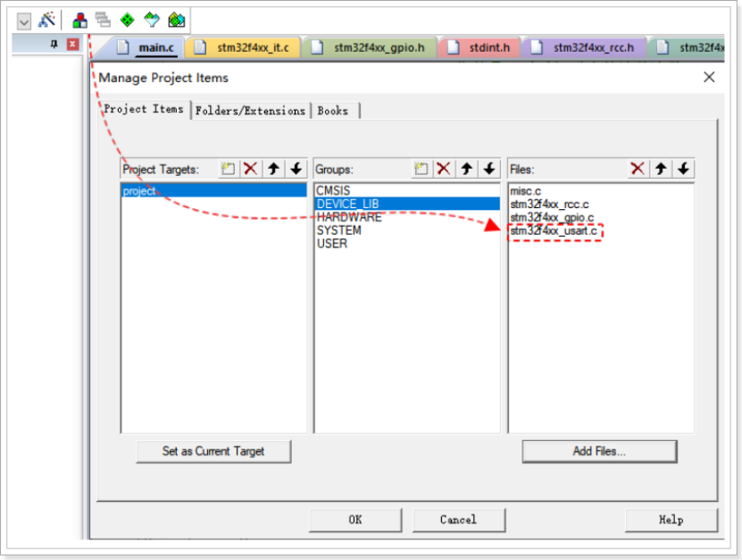Select the Project Items dialog tab

pyautogui.click(x=144, y=109)
